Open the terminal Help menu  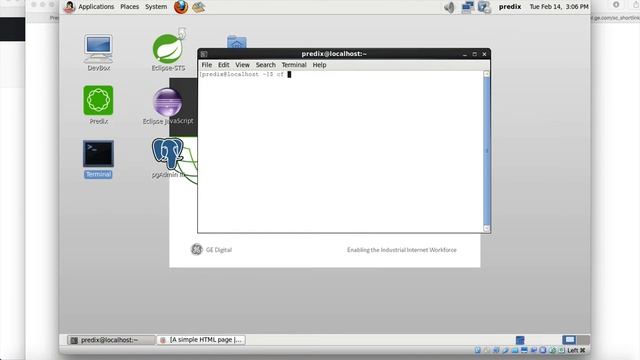click(319, 65)
